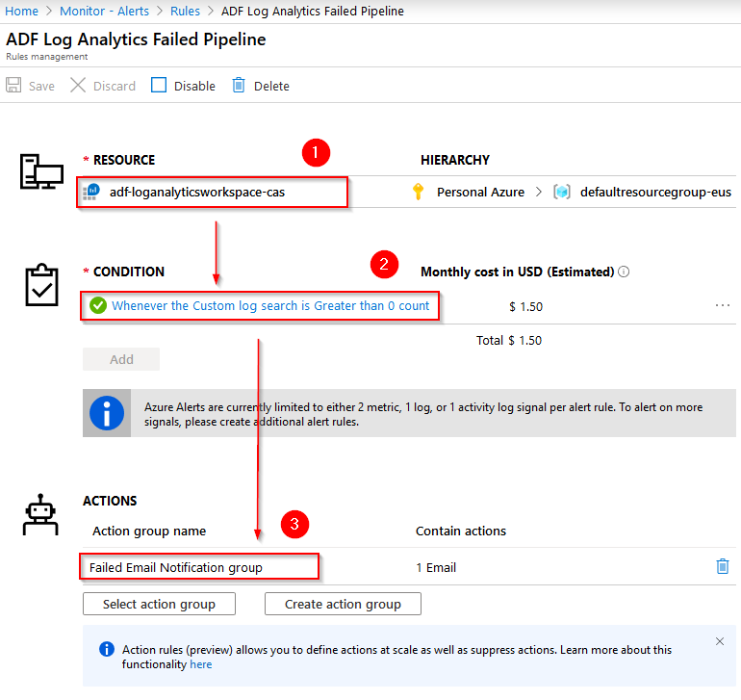Click defaultresourcegroup-eus in hierarchy
The width and height of the screenshot is (741, 700).
[x=655, y=192]
